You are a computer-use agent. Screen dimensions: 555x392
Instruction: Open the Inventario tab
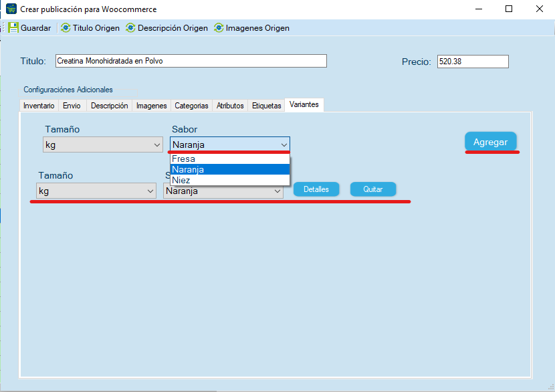[x=39, y=106]
